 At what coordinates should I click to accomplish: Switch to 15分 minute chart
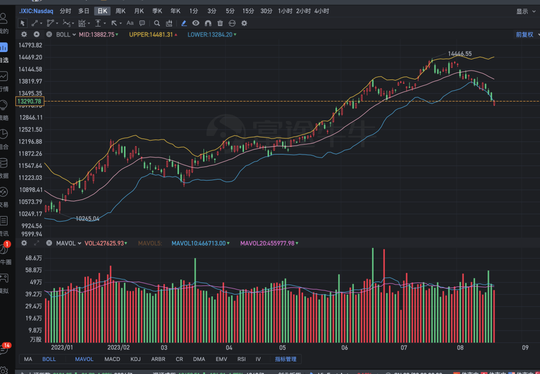pyautogui.click(x=248, y=11)
